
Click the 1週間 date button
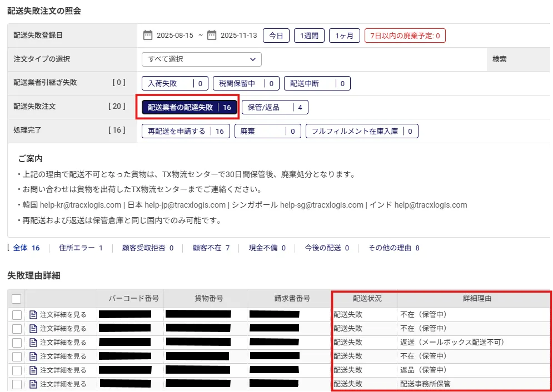[x=310, y=36]
